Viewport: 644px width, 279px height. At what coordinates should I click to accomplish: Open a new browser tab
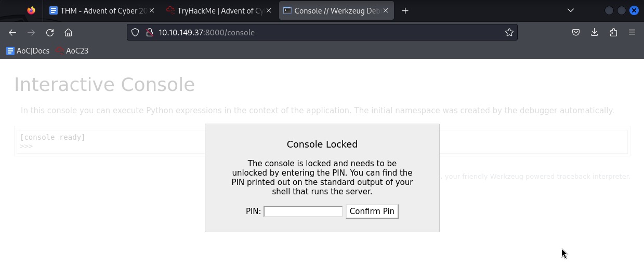pyautogui.click(x=405, y=10)
